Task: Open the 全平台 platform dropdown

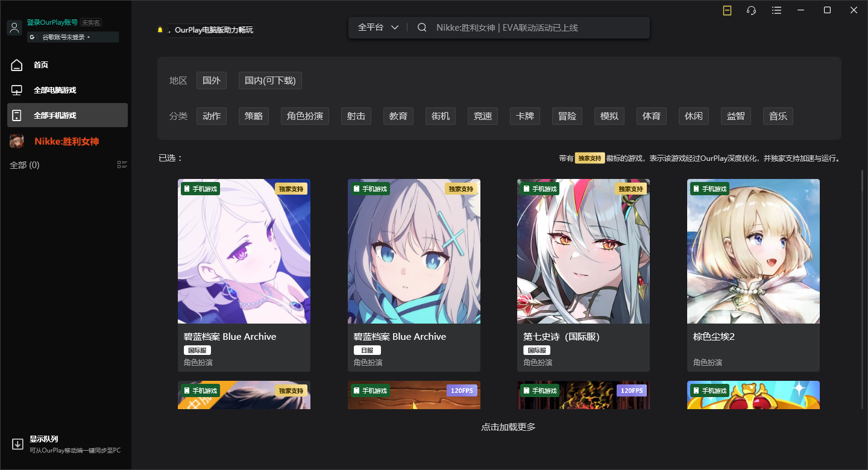Action: (x=377, y=27)
